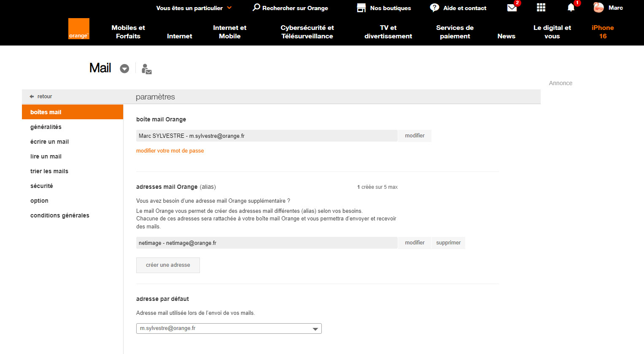Open the mail envelope icon in header
Screen dimensions: 644x354
click(512, 8)
